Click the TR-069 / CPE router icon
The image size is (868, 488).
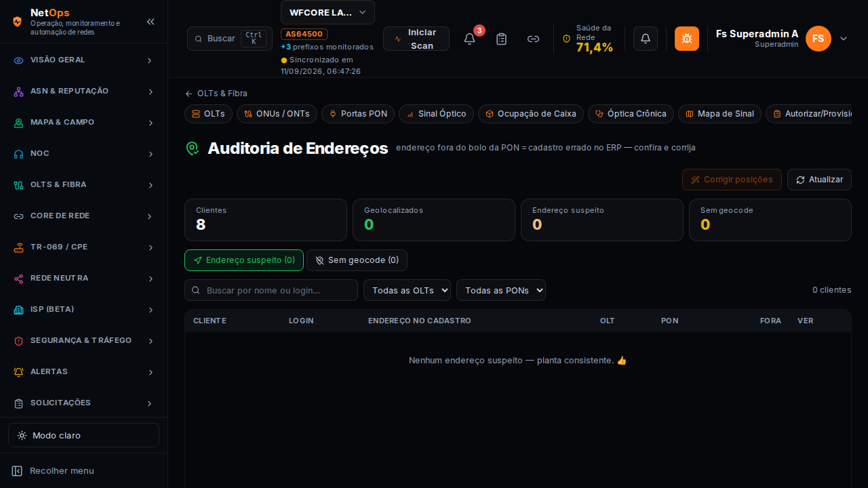(19, 247)
